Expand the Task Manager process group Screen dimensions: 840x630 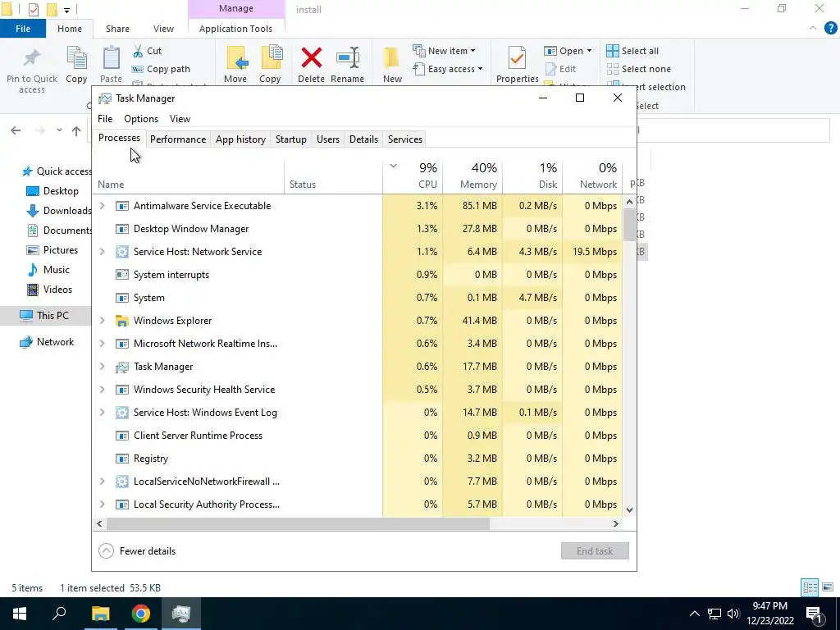pos(103,367)
